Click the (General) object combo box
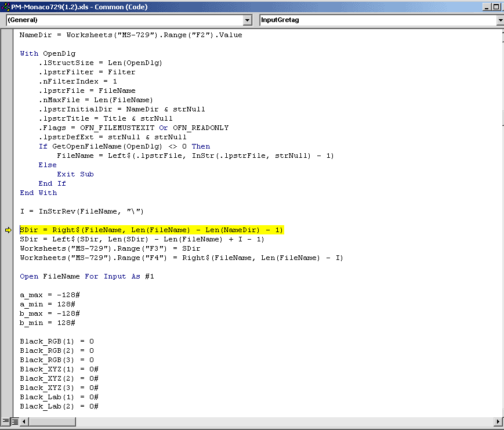 129,20
